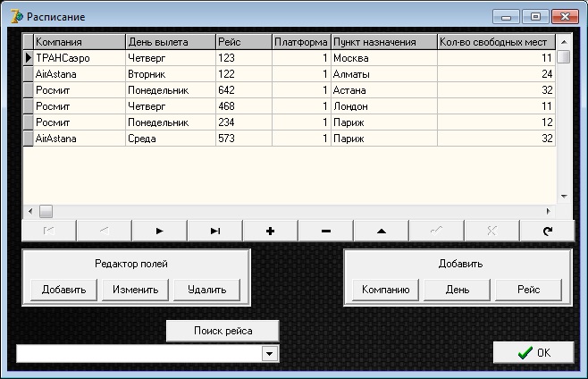Click row selector for flight 573 row

28,139
